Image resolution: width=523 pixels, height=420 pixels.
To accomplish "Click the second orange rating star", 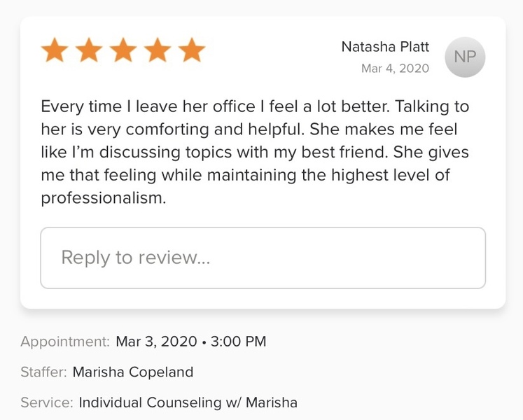I will tap(89, 51).
